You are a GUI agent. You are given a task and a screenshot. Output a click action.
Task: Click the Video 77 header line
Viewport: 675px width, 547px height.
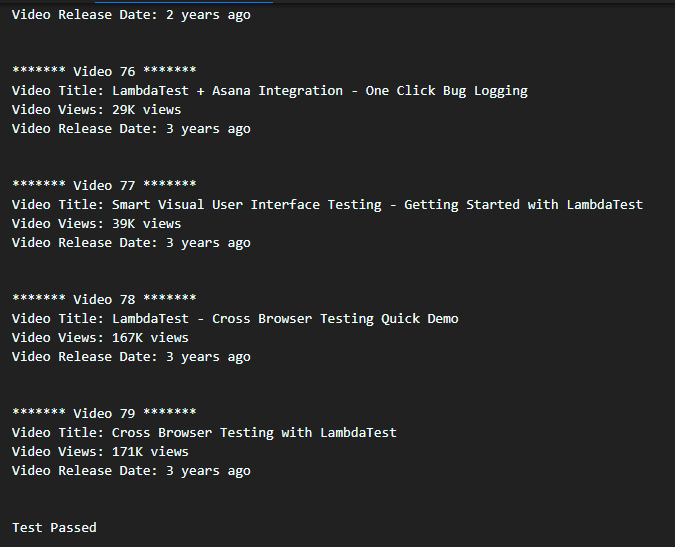coord(103,185)
